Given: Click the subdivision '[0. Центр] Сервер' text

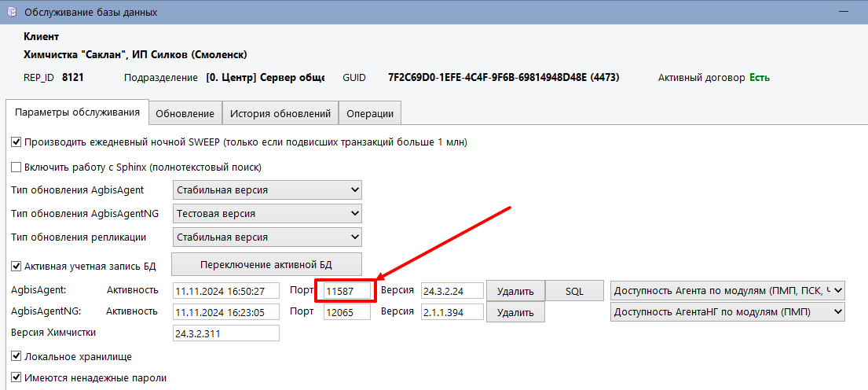Looking at the screenshot, I should click(x=266, y=78).
